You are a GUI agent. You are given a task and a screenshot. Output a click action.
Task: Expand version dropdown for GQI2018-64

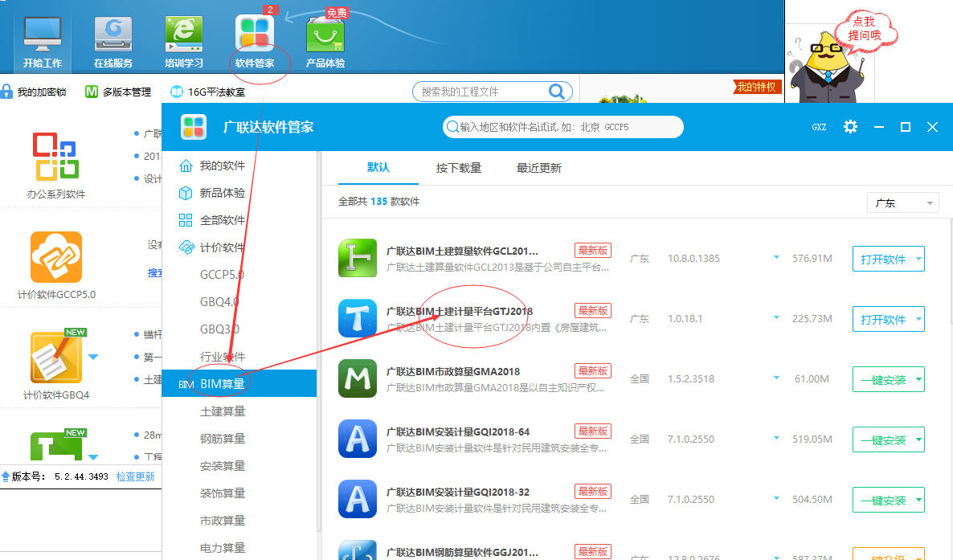[776, 438]
